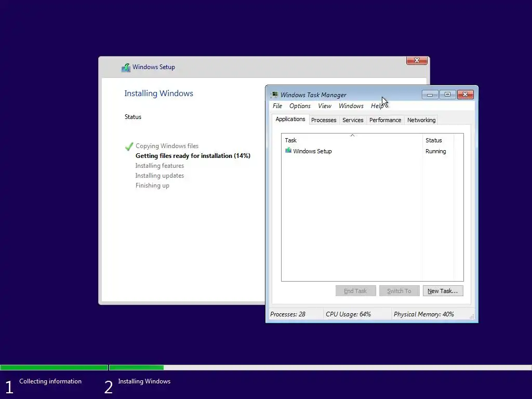Viewport: 532px width, 399px height.
Task: Switch to the Services tab
Action: coord(353,120)
